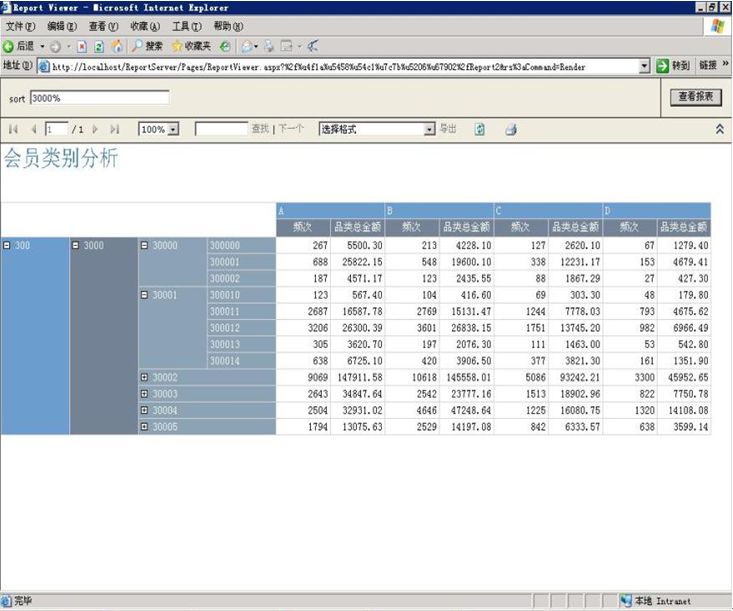Open the address bar dropdown arrow

(x=645, y=66)
